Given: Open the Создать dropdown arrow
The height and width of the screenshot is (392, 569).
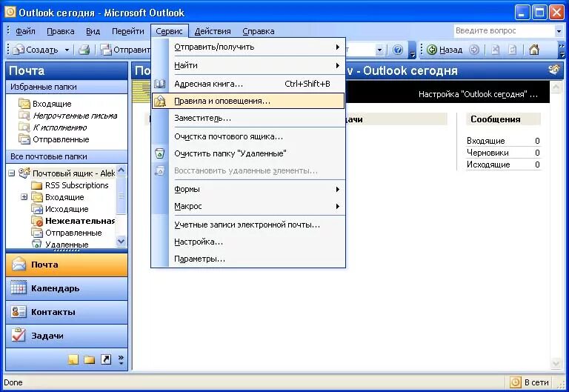Looking at the screenshot, I should coord(67,50).
